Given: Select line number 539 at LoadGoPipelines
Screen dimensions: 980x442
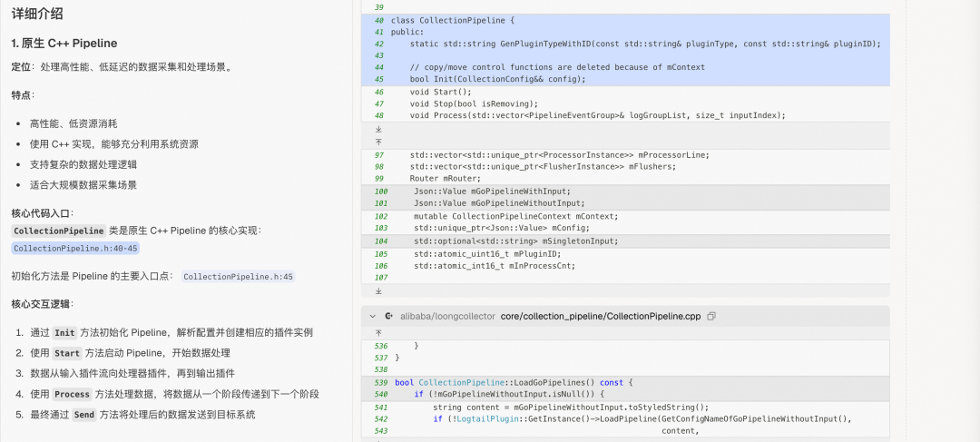Looking at the screenshot, I should click(380, 382).
